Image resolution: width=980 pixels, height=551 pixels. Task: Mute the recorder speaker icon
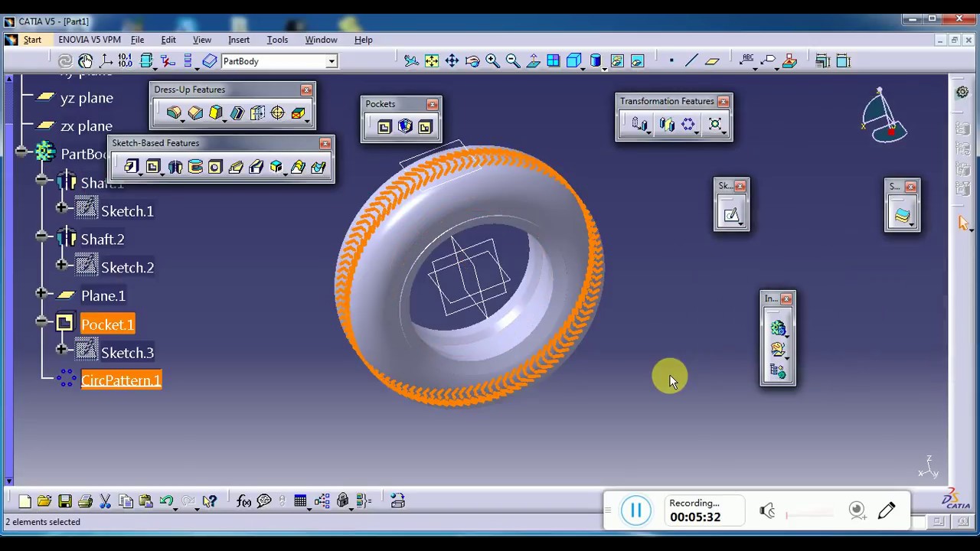(x=767, y=511)
